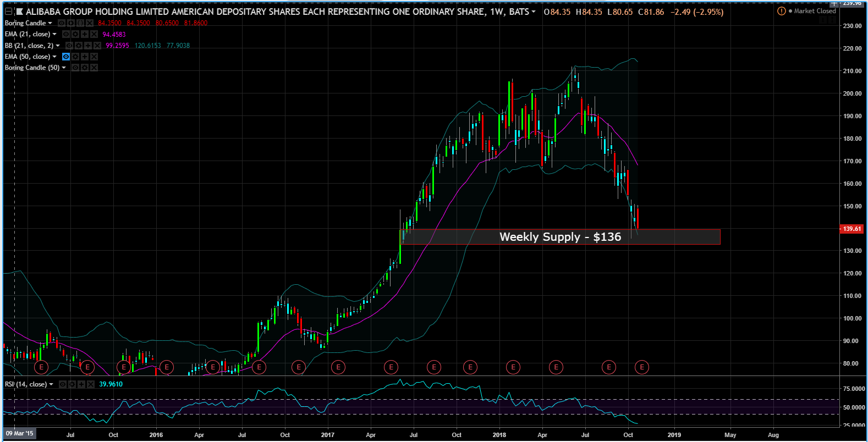The width and height of the screenshot is (868, 442).
Task: Click the O84.35 open value in header
Action: (557, 12)
